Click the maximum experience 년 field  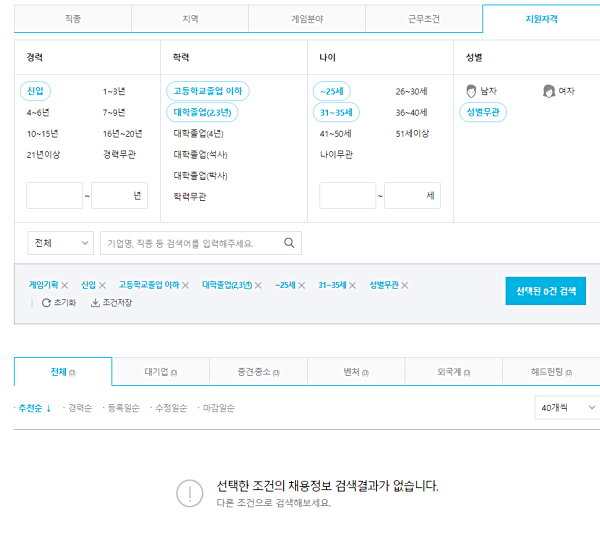119,195
